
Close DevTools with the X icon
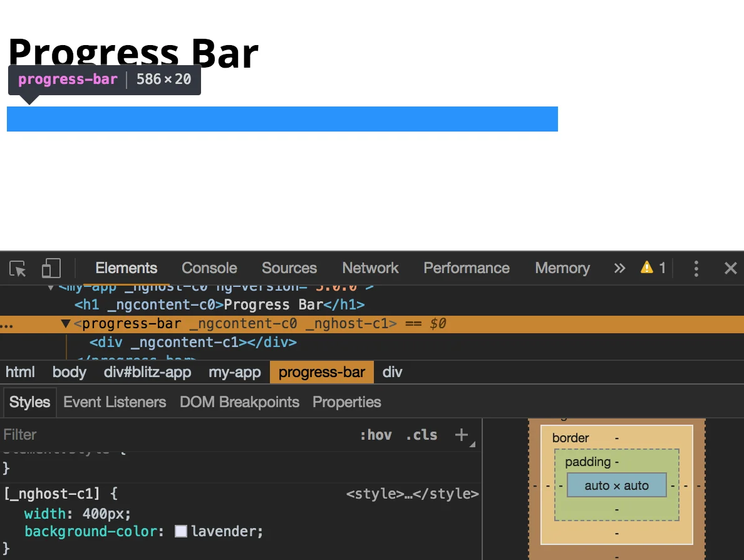point(730,268)
